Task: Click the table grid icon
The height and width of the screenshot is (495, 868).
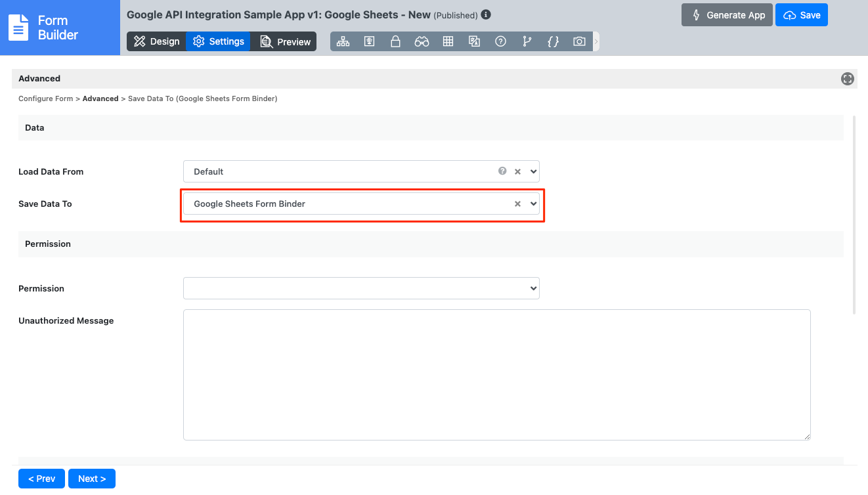Action: [x=448, y=41]
